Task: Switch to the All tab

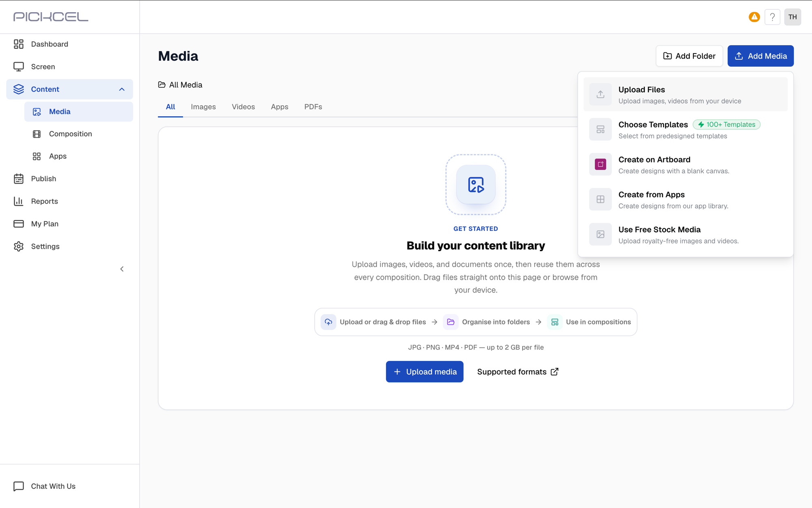Action: [171, 107]
